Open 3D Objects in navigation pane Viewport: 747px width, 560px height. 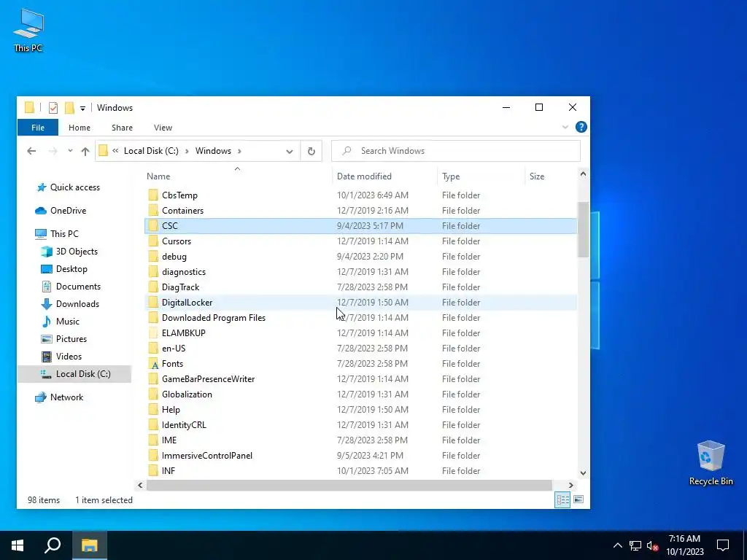[x=76, y=252]
